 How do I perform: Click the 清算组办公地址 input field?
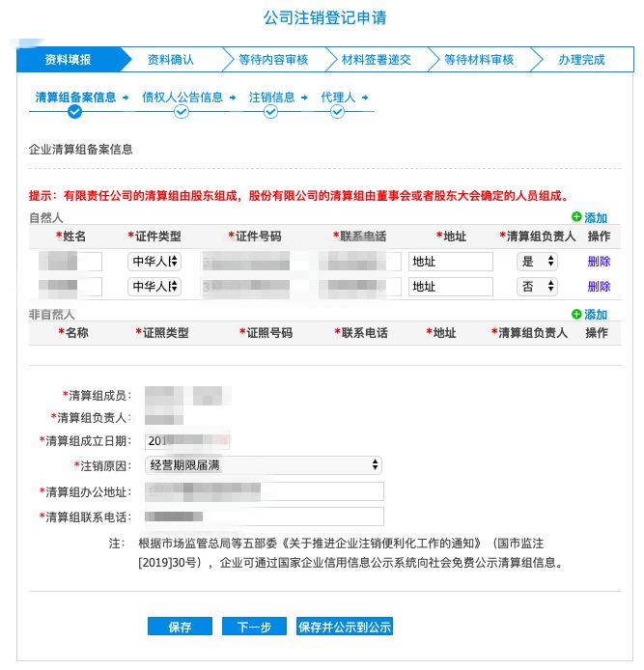coord(265,491)
